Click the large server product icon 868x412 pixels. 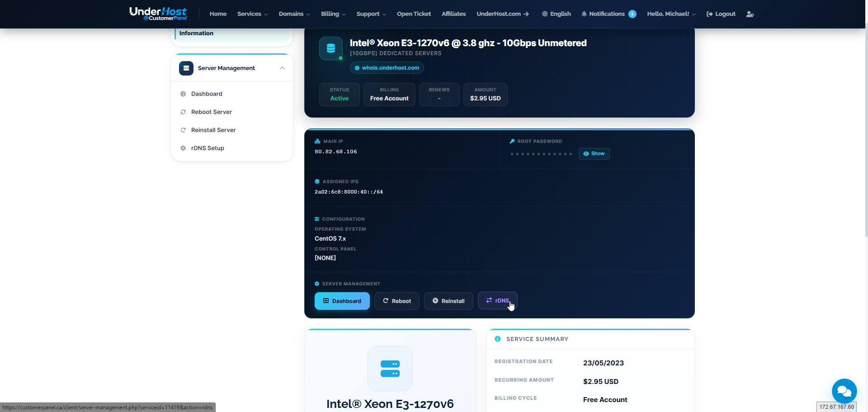tap(390, 369)
